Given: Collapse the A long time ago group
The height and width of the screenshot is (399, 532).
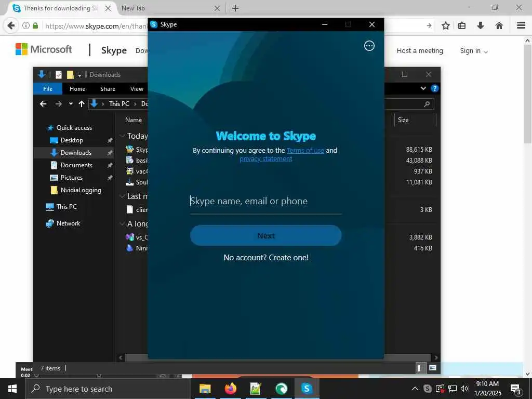Looking at the screenshot, I should click(x=123, y=223).
